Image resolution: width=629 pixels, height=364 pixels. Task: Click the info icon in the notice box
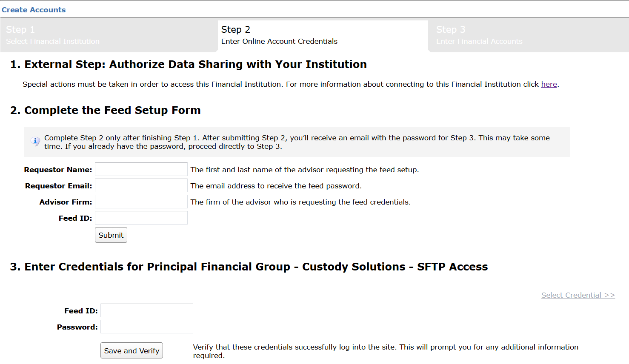[x=35, y=141]
